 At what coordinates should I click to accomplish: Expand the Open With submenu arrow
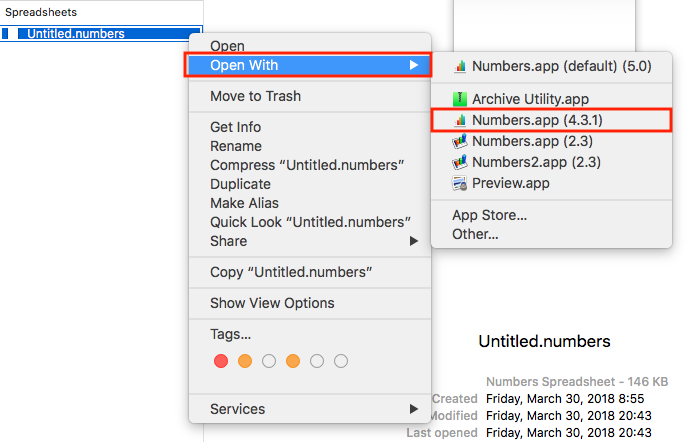[x=414, y=65]
